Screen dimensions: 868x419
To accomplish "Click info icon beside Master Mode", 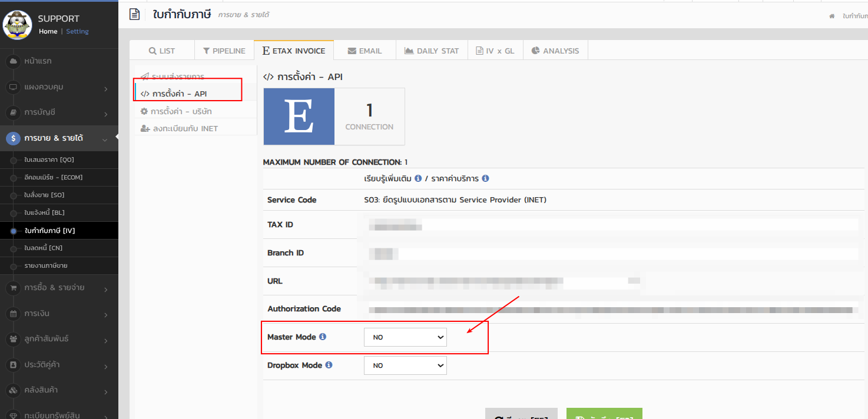I will click(323, 337).
